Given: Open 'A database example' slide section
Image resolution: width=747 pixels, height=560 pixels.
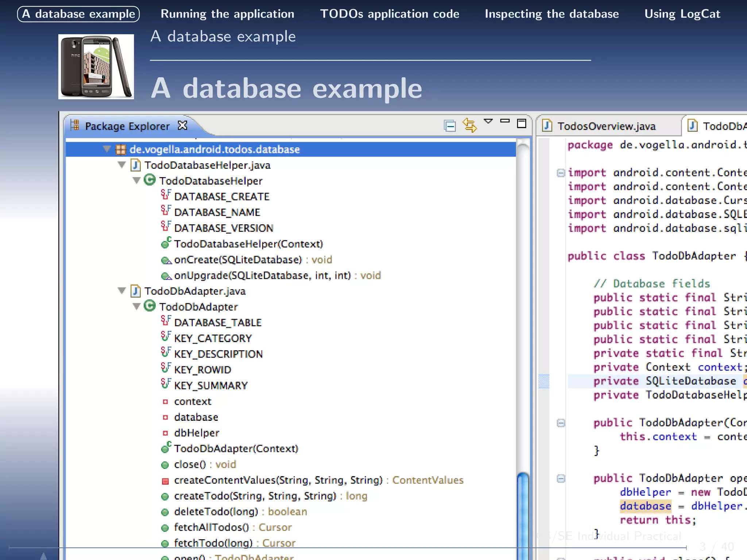Looking at the screenshot, I should click(78, 14).
